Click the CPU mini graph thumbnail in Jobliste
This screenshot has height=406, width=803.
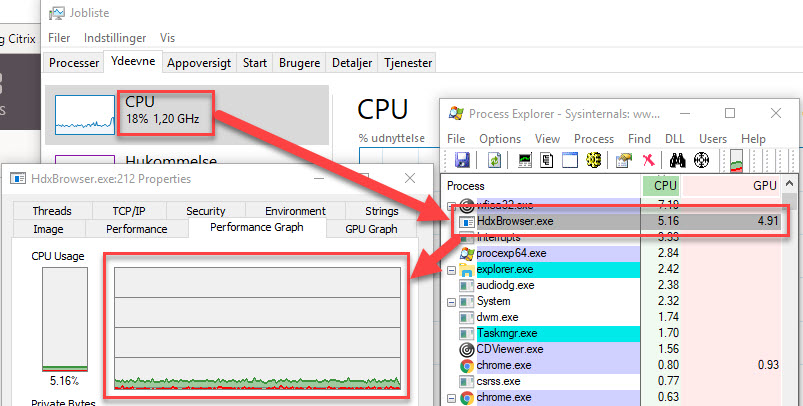[84, 115]
